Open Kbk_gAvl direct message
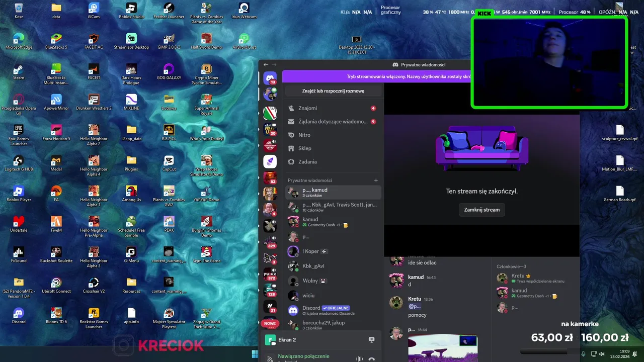This screenshot has height=362, width=644. pyautogui.click(x=333, y=266)
